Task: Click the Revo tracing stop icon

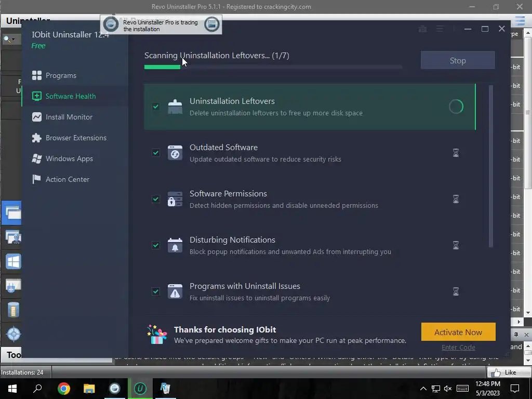Action: click(x=111, y=24)
